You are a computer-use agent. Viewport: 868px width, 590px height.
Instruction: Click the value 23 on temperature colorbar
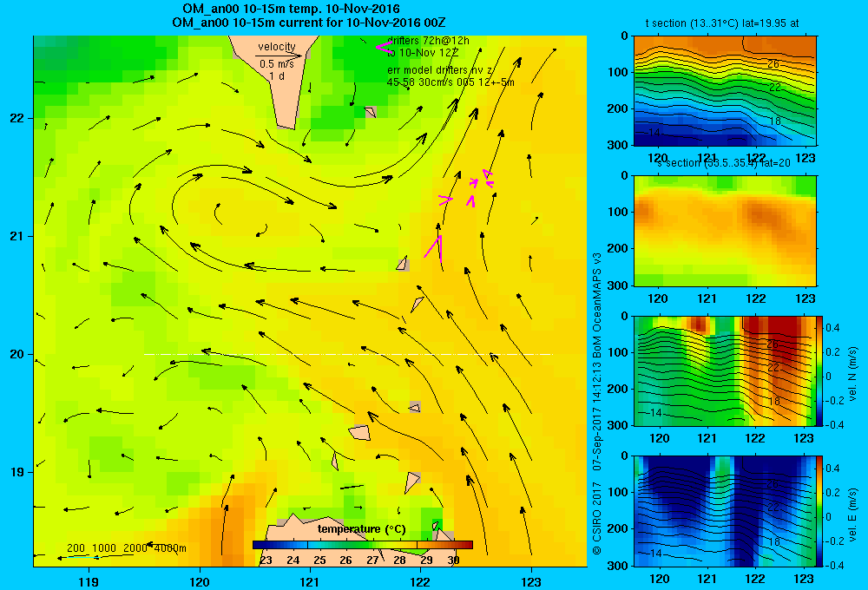[266, 560]
